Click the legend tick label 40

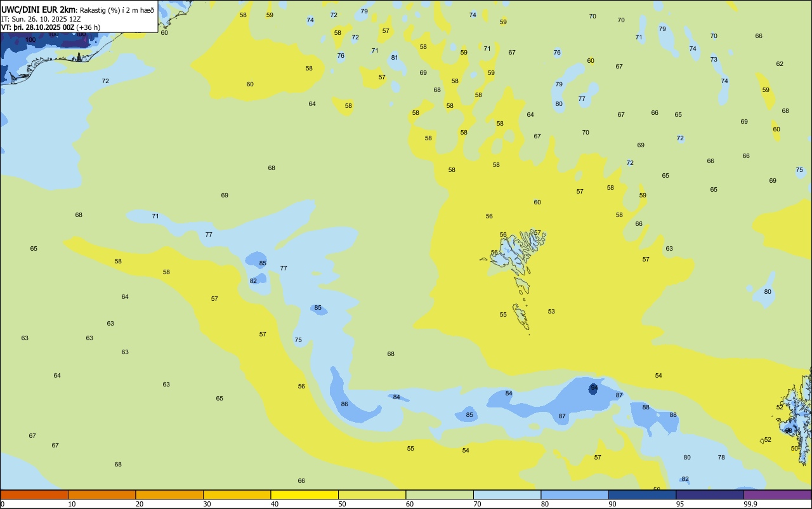click(x=275, y=504)
